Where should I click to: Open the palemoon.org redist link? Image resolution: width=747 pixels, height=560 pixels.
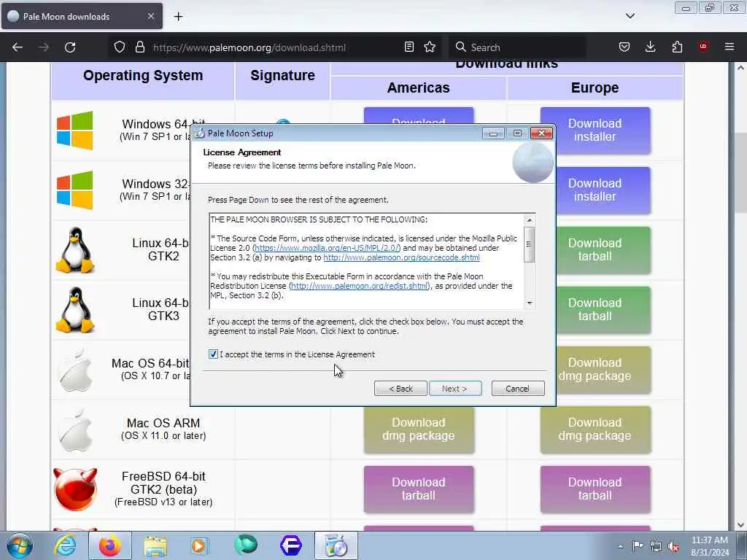coord(360,286)
